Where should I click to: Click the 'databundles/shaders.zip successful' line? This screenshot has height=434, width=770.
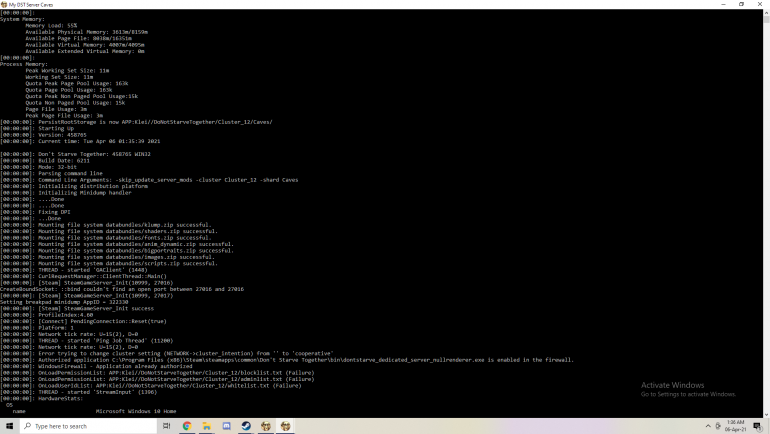pyautogui.click(x=109, y=231)
